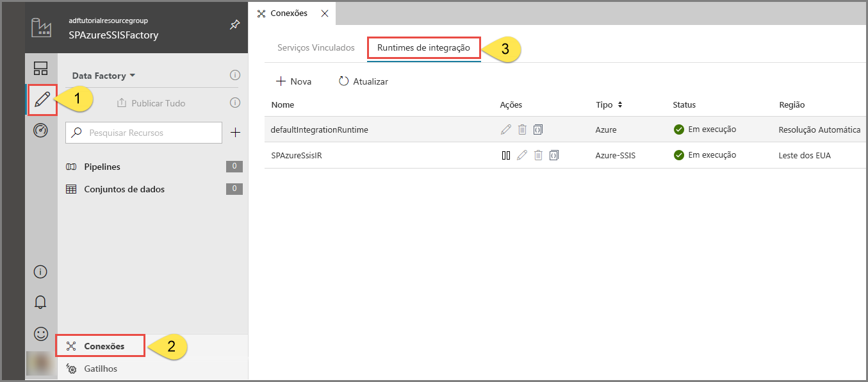Open Gatilhos in the bottom panel
This screenshot has width=868, height=382.
click(x=92, y=369)
